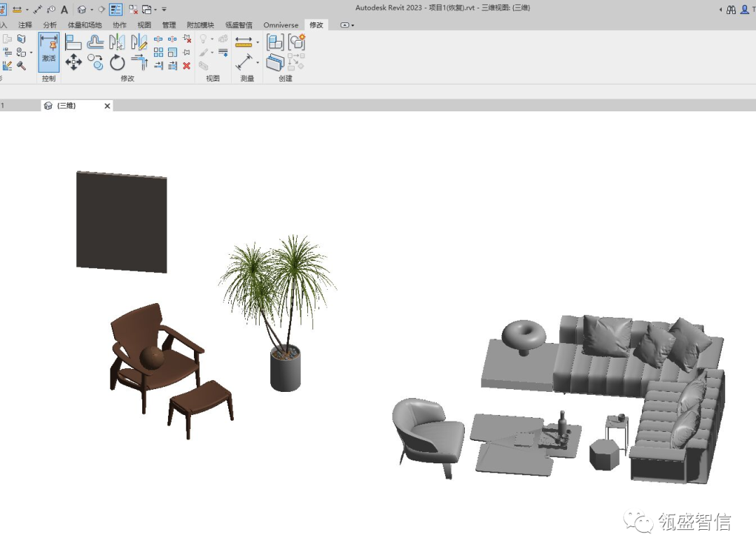Open the 注释 ribbon tab
Screen dimensions: 756x555
coord(25,25)
